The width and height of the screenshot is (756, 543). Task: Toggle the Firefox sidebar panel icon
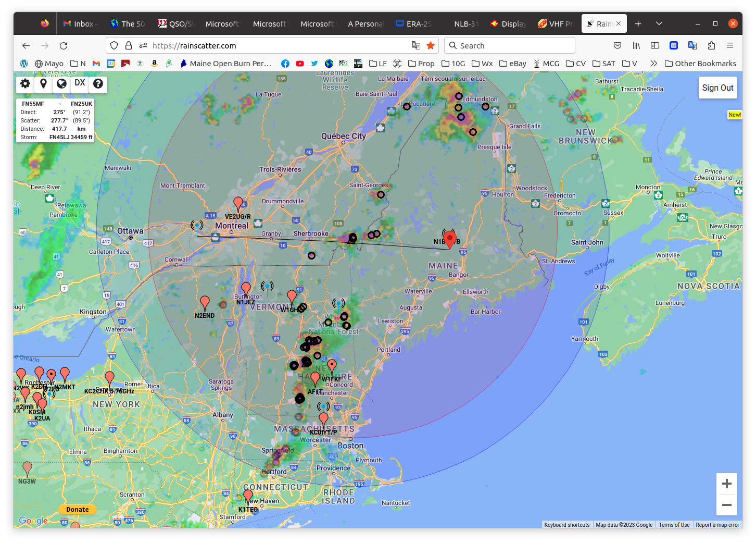tap(655, 46)
